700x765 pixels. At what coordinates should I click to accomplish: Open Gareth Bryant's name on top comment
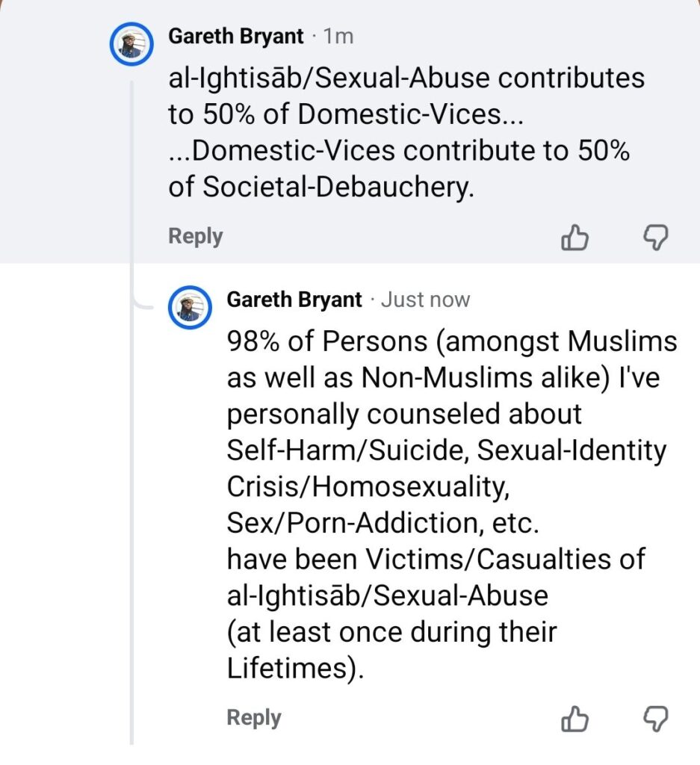pyautogui.click(x=236, y=36)
